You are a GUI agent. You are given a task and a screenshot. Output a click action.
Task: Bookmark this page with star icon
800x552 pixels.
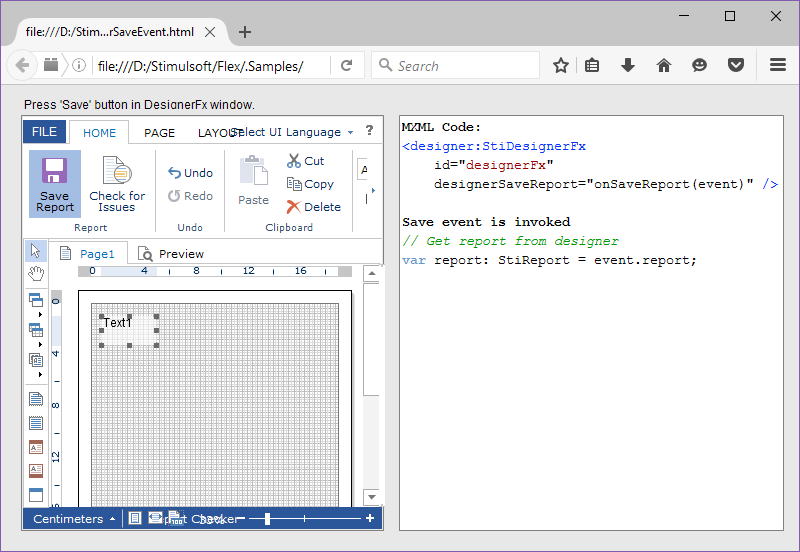coord(561,65)
